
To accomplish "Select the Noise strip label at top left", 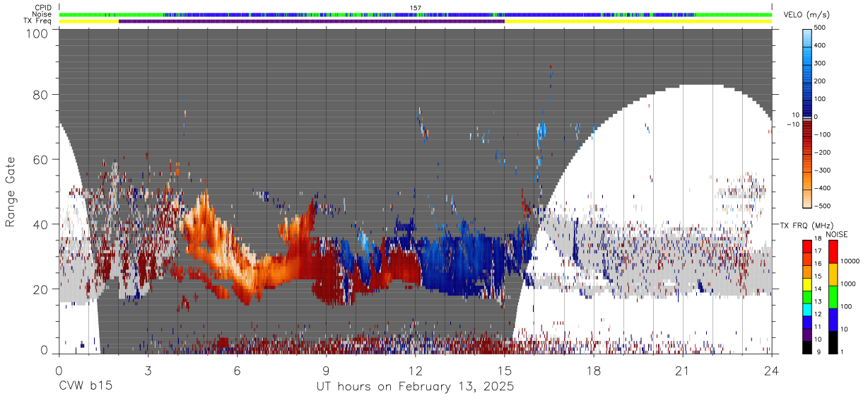I will pos(42,14).
